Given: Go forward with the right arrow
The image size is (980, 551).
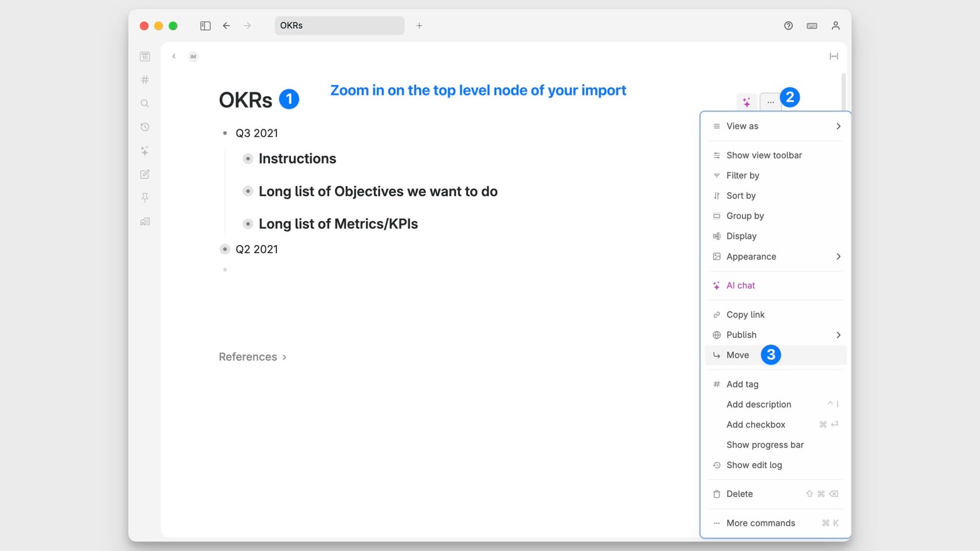Looking at the screenshot, I should (248, 26).
